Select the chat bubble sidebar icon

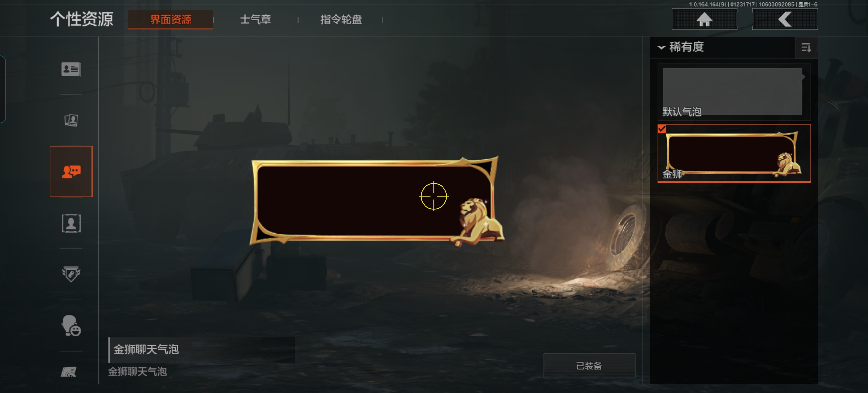pyautogui.click(x=71, y=172)
